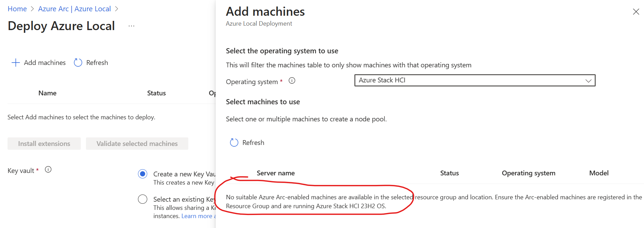Click the plus icon beside Add machines
This screenshot has height=228, width=644.
(16, 63)
